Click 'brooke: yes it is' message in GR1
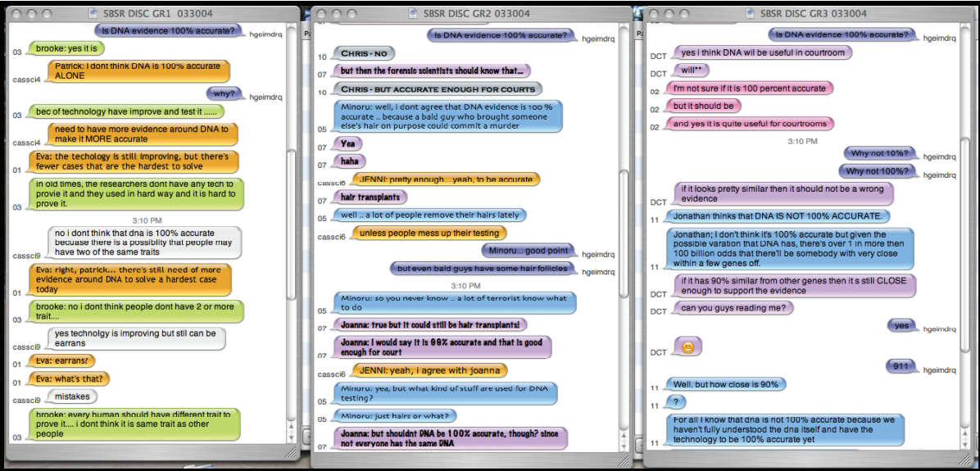980x471 pixels. [66, 48]
